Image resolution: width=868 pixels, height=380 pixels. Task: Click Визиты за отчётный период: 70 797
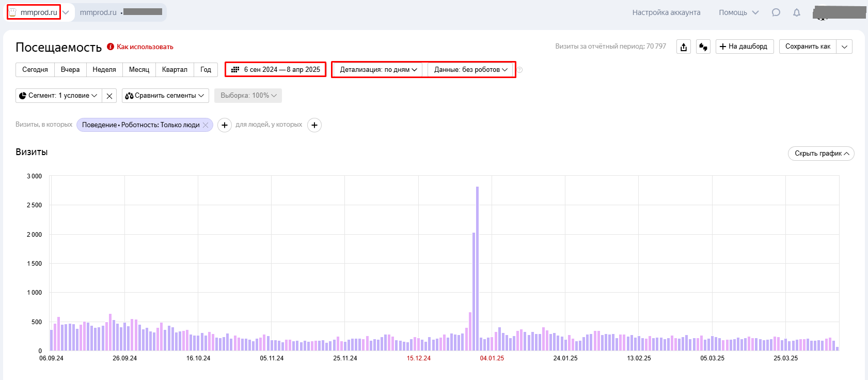610,47
